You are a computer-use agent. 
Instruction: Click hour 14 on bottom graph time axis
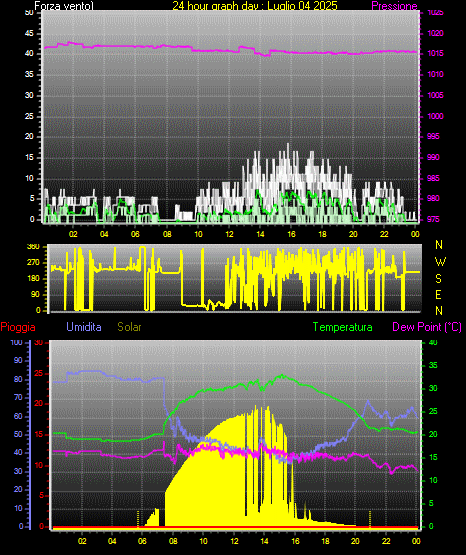[x=264, y=541]
